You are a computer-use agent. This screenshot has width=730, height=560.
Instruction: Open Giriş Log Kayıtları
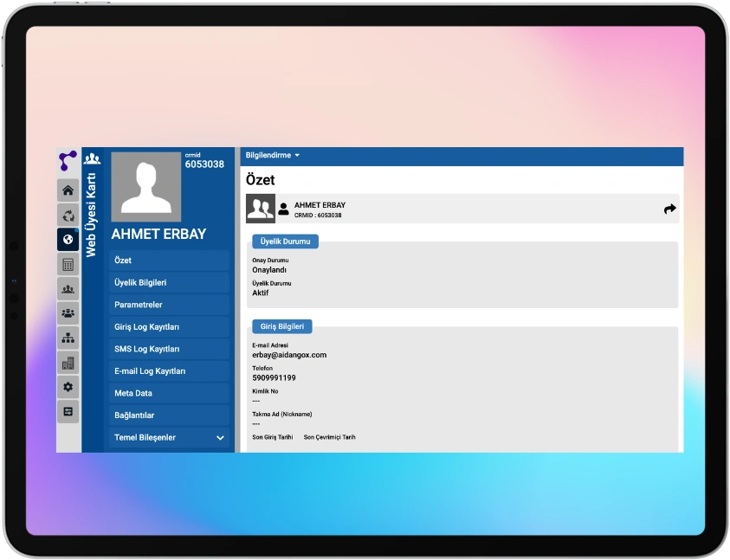click(x=169, y=327)
